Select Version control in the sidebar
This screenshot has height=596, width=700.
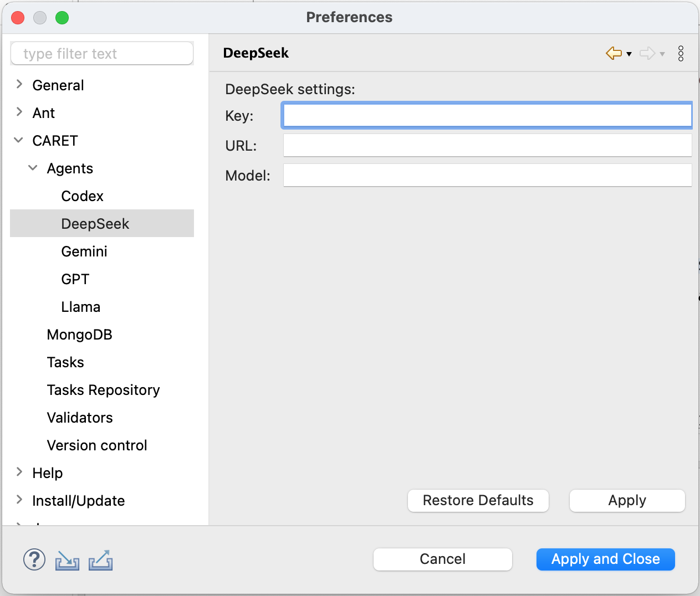coord(97,445)
